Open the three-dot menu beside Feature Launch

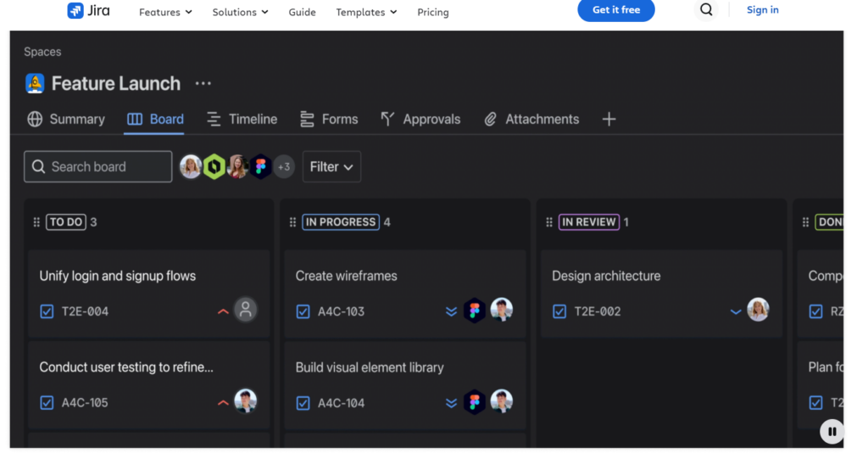pos(203,84)
